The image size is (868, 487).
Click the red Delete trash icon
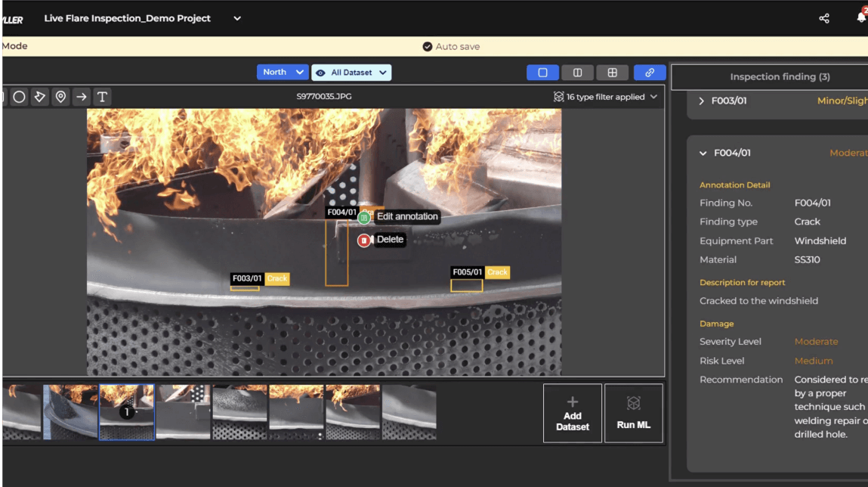click(x=364, y=240)
